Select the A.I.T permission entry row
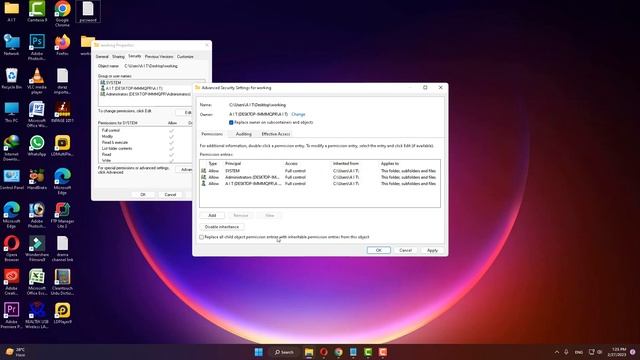 (x=320, y=184)
